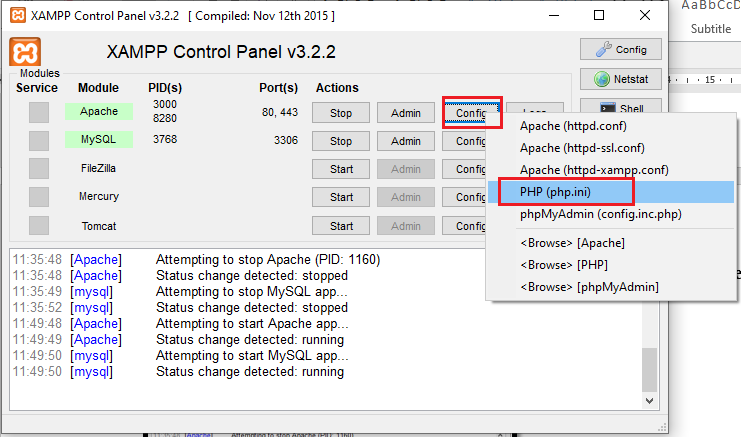Click the 'Attempting to start MySQL app...' log line
741x437 pixels.
tap(252, 355)
